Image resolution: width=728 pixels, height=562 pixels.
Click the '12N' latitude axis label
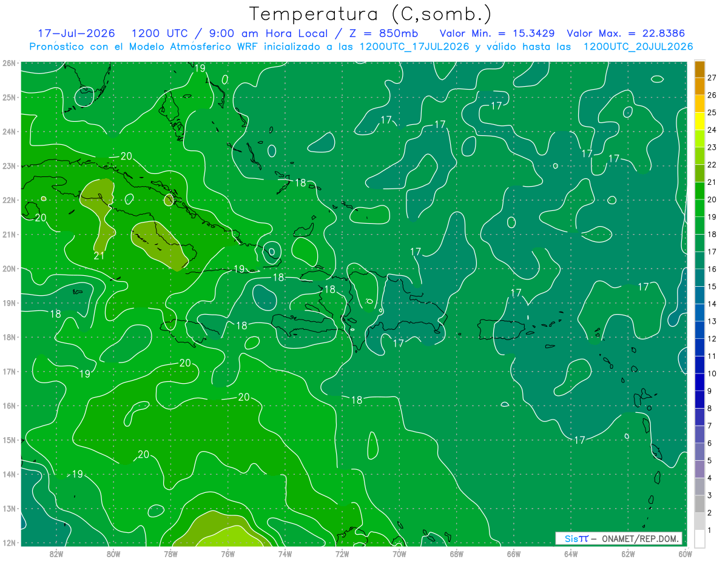point(9,543)
